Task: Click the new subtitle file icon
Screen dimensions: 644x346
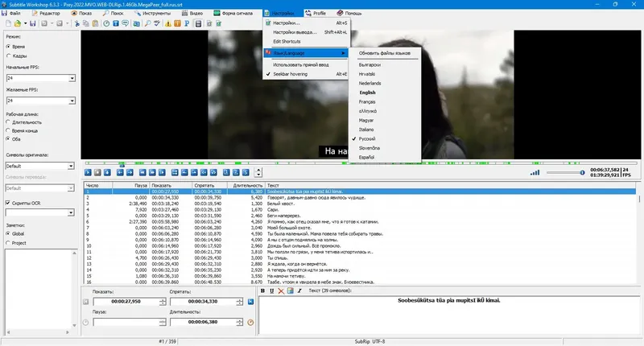Action: coord(8,23)
